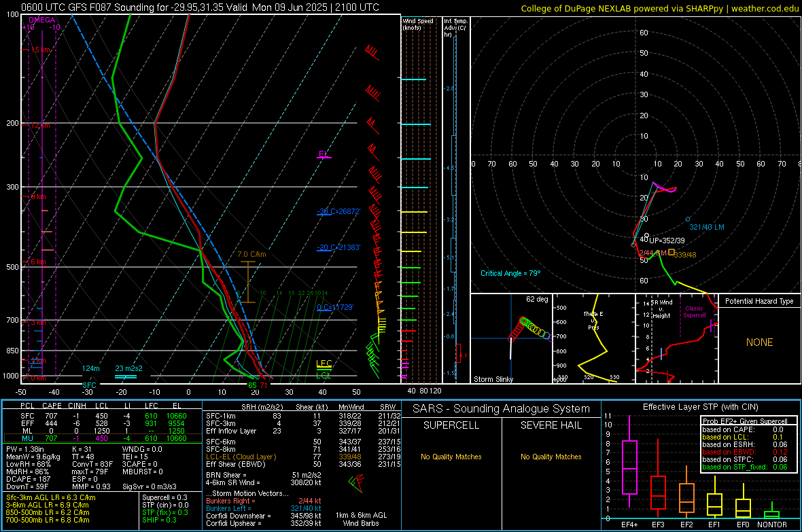Click the weather.cod.edu NEXLAB credit text

[659, 8]
